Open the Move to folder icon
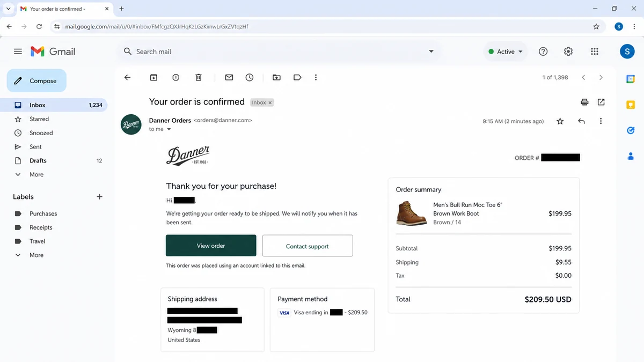Viewport: 644px width, 362px height. point(276,77)
